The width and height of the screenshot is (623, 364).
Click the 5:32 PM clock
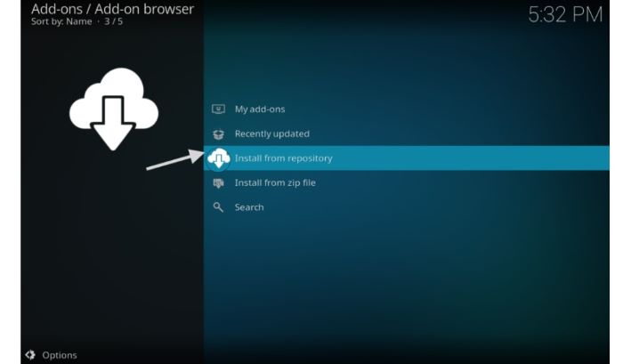[565, 15]
